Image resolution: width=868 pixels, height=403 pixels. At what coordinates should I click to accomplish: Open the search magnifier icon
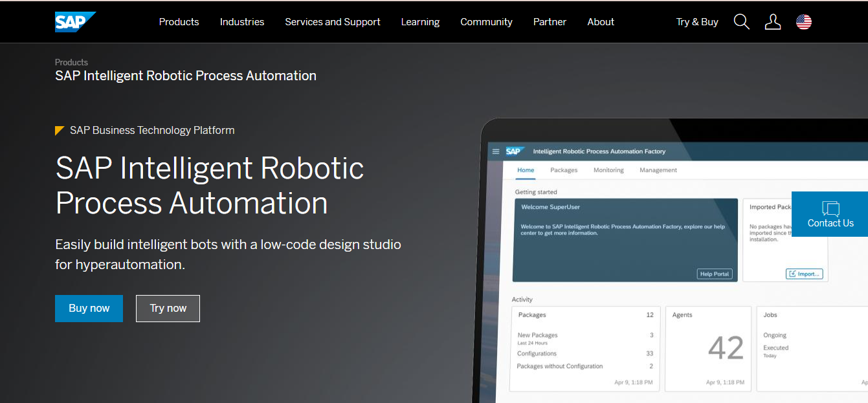pos(742,22)
